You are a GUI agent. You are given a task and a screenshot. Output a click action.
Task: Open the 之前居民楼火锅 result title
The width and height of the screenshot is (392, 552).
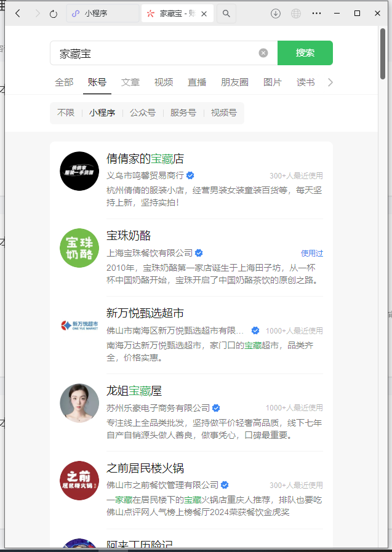[145, 468]
